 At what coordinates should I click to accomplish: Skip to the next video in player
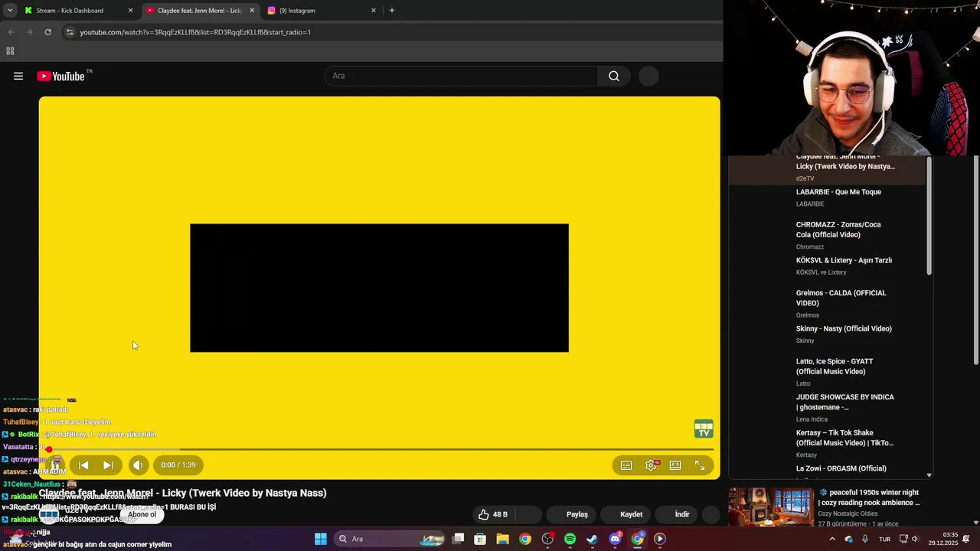coord(108,465)
